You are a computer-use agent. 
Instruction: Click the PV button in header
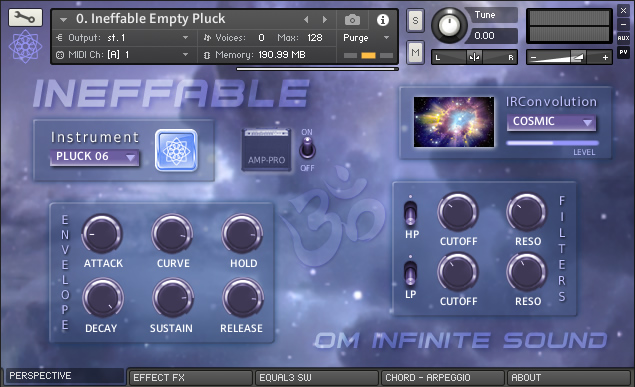(623, 52)
